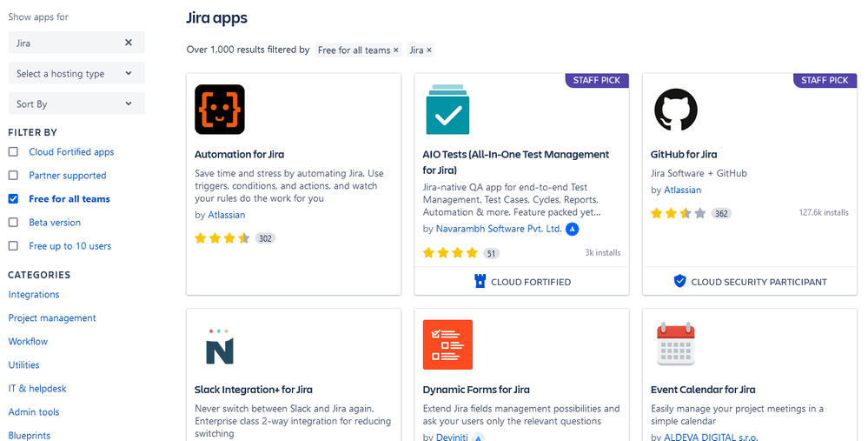Enable the Cloud Fortified apps checkbox

click(13, 152)
